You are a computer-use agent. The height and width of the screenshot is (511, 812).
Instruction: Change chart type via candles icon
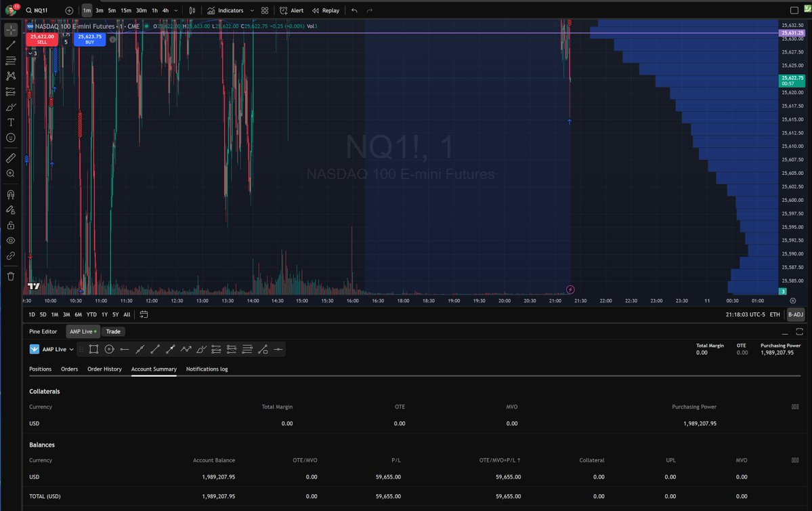[x=192, y=10]
